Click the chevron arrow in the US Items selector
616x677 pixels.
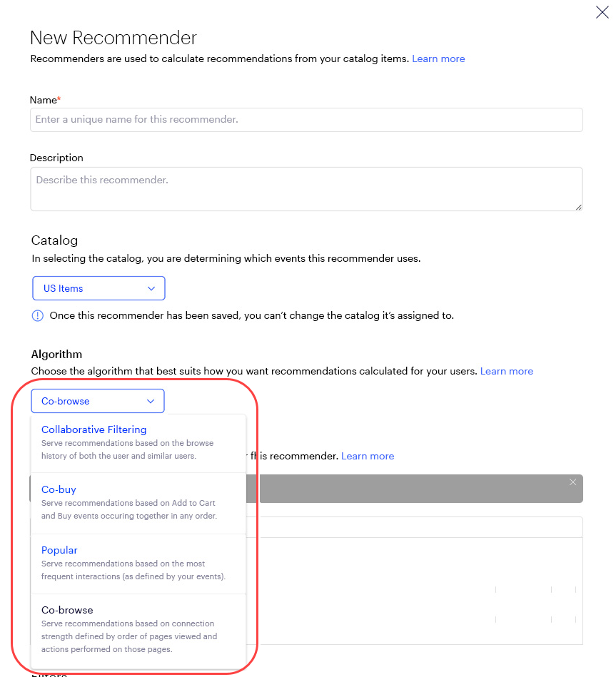(x=151, y=288)
